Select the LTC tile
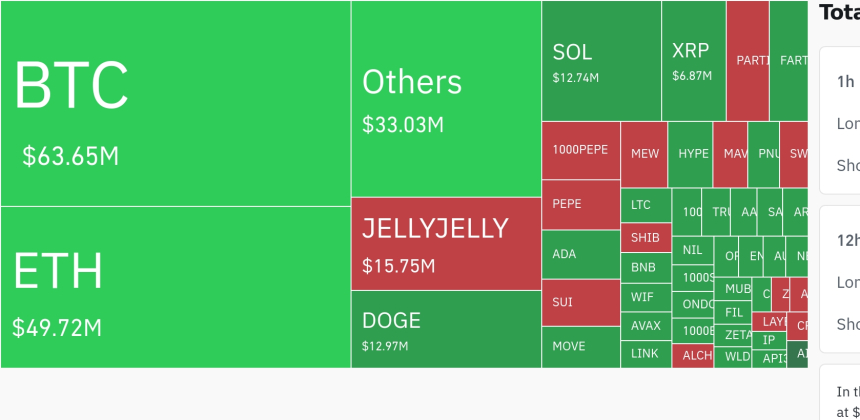The width and height of the screenshot is (860, 420). click(645, 205)
